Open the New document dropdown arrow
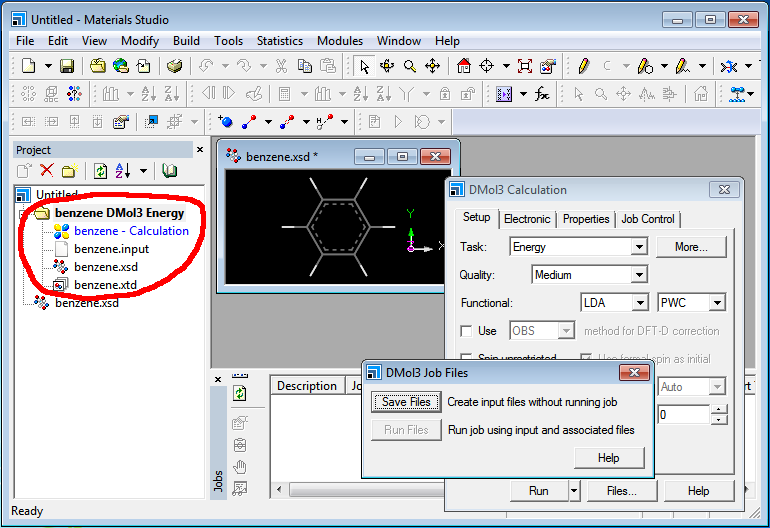770x528 pixels. click(48, 66)
